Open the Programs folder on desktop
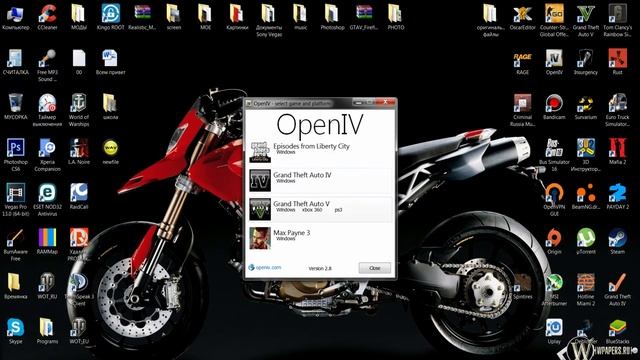 coord(47,331)
